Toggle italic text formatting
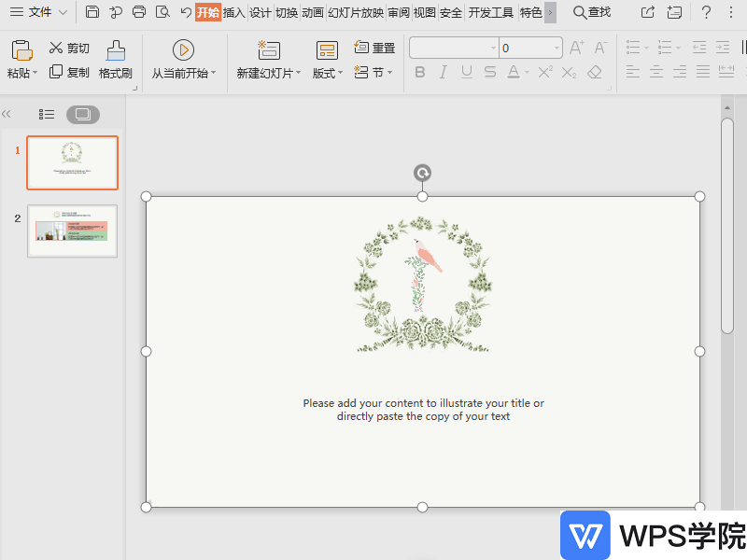747x560 pixels. pyautogui.click(x=443, y=72)
